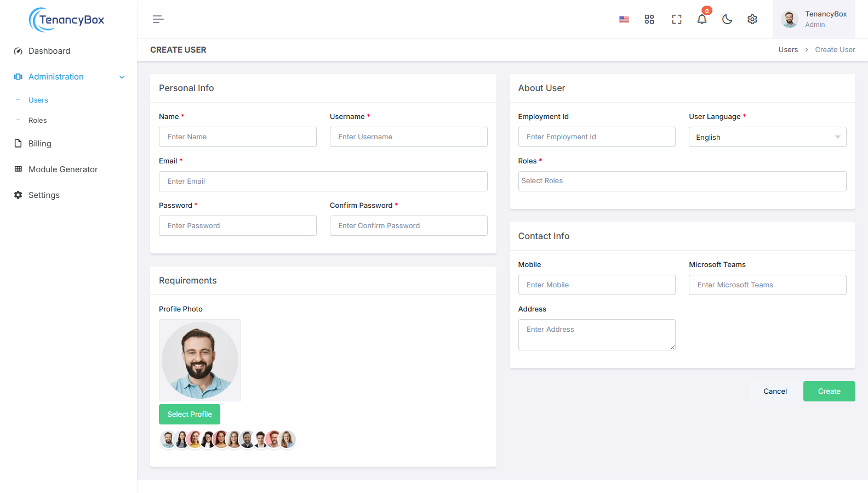Click the Select Profile button
The width and height of the screenshot is (868, 493).
(190, 415)
